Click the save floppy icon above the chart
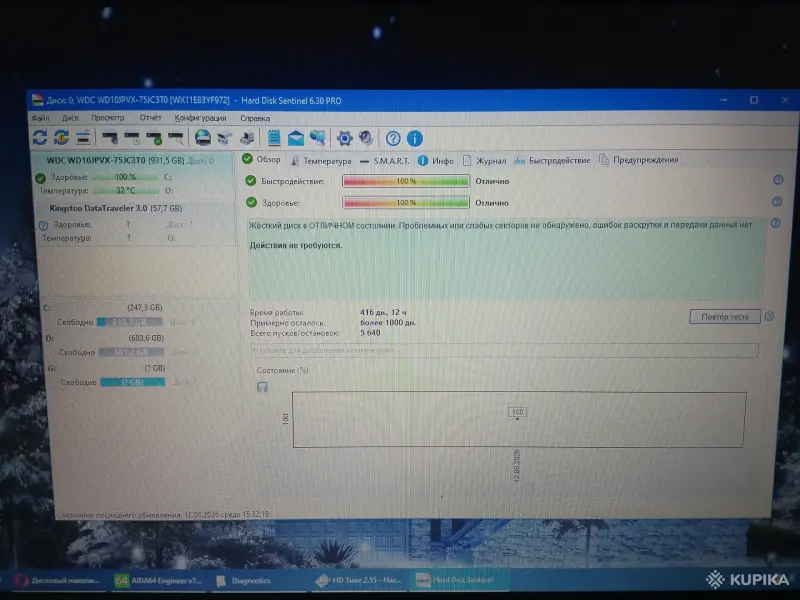Screen dimensions: 800x600 pos(262,387)
